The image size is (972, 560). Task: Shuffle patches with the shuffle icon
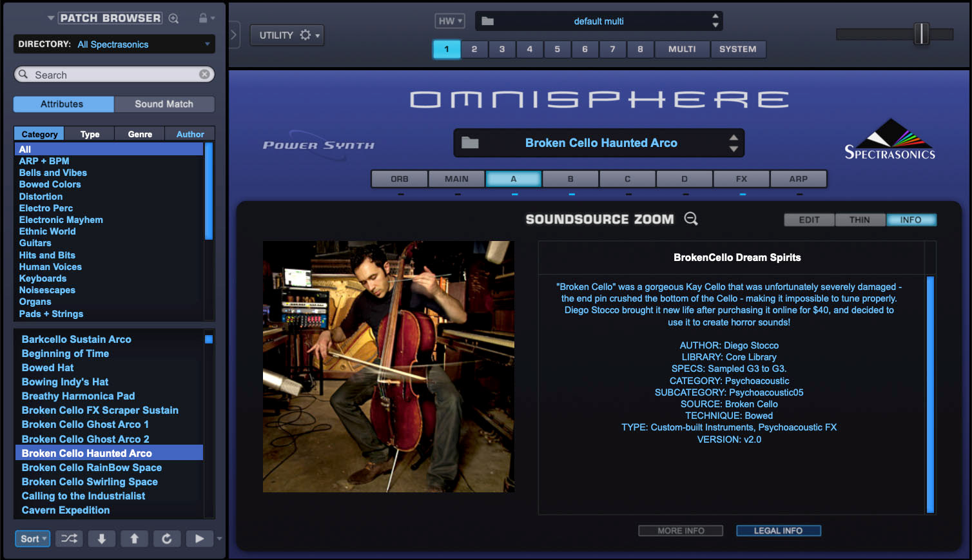pos(69,538)
